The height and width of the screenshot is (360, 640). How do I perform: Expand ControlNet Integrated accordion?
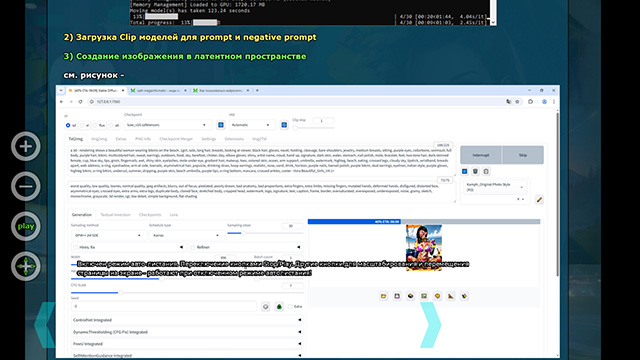point(187,320)
